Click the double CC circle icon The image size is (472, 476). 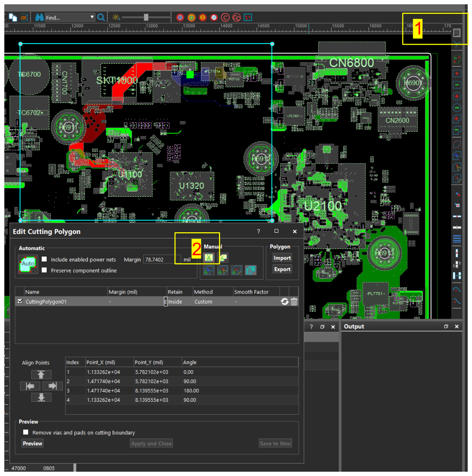[236, 17]
